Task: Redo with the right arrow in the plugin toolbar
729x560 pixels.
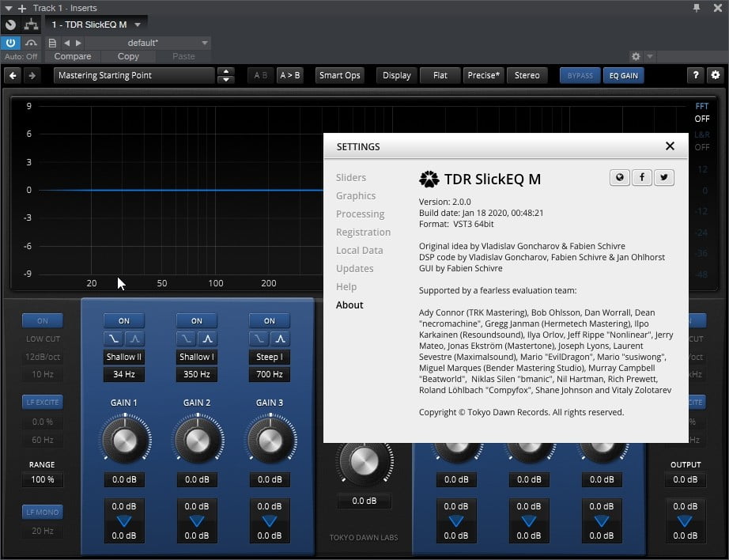Action: click(32, 75)
